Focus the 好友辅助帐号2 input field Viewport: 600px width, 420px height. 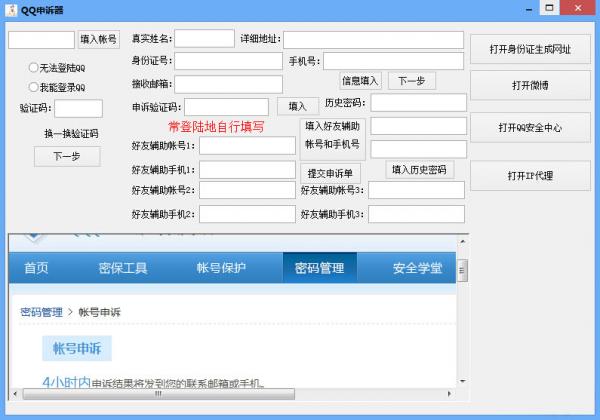247,190
